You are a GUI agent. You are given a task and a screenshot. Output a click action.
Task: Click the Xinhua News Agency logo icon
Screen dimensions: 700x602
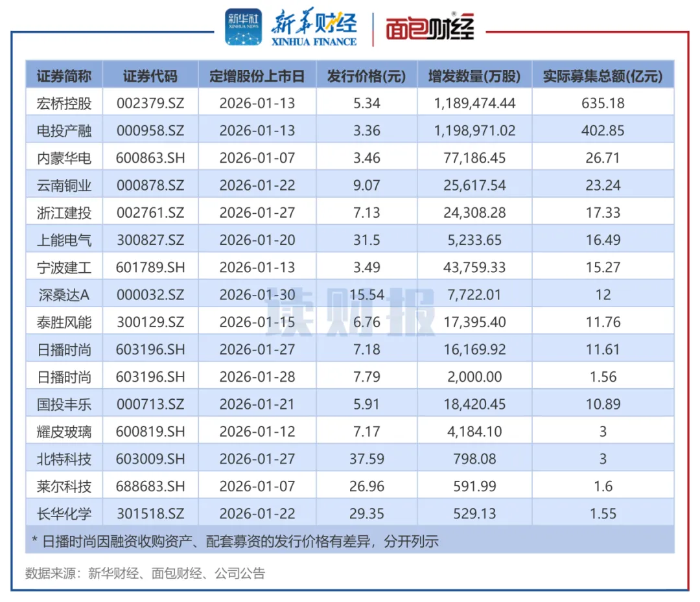243,27
